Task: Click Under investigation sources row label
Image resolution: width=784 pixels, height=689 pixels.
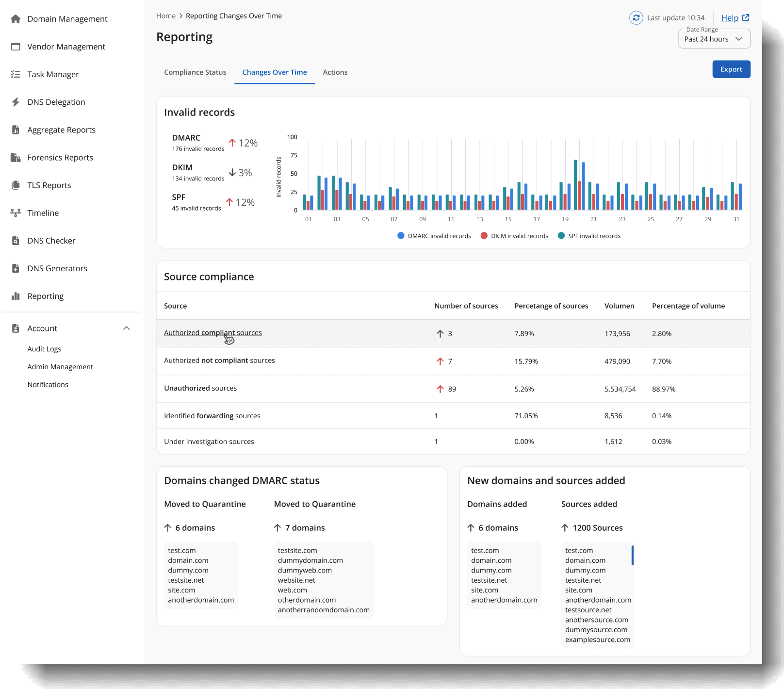Action: [209, 442]
